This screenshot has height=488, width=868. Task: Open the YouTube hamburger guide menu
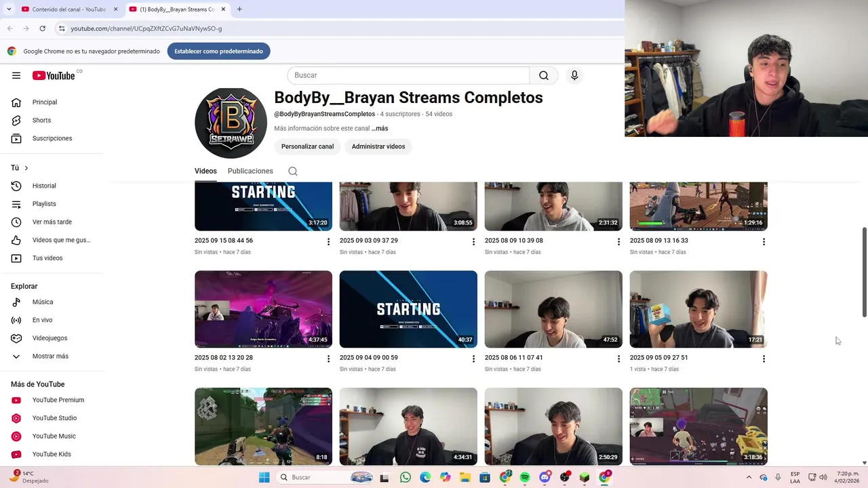[x=16, y=75]
